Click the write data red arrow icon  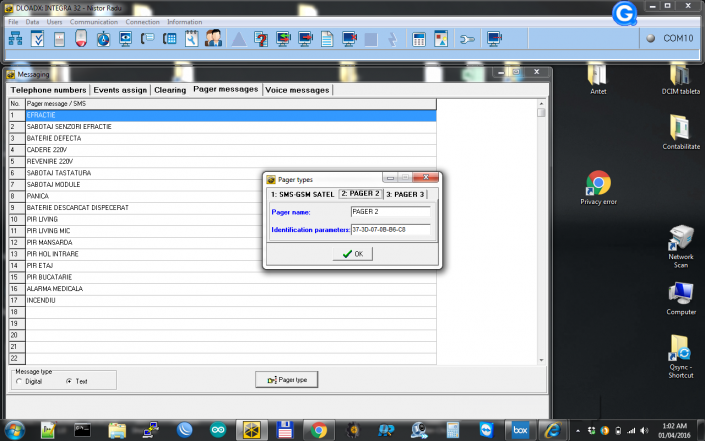pyautogui.click(x=305, y=39)
